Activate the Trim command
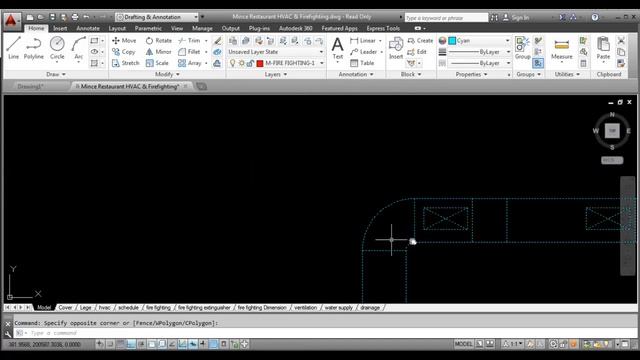Viewport: 640px width, 360px height. point(189,40)
